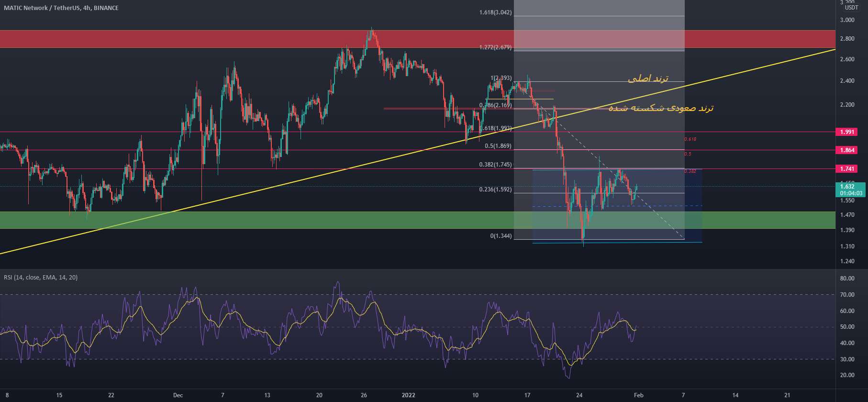Click the RSI axis value 20.00
Viewport: 868px width, 402px height.
pyautogui.click(x=847, y=375)
